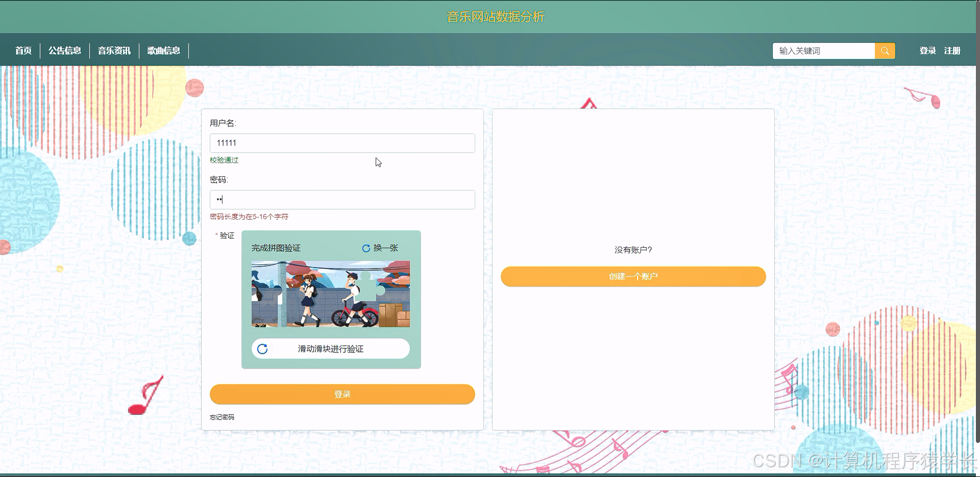Image resolution: width=980 pixels, height=477 pixels.
Task: Click the 创建一个账户 button
Action: pyautogui.click(x=633, y=276)
